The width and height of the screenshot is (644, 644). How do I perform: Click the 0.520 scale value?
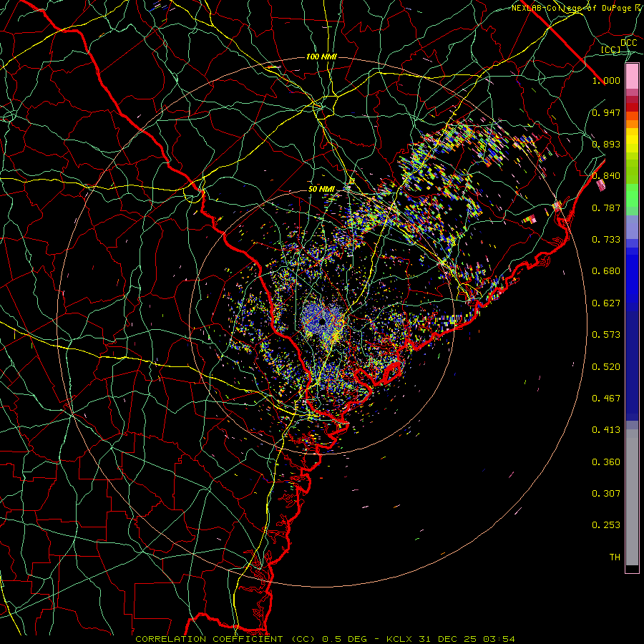tap(606, 367)
